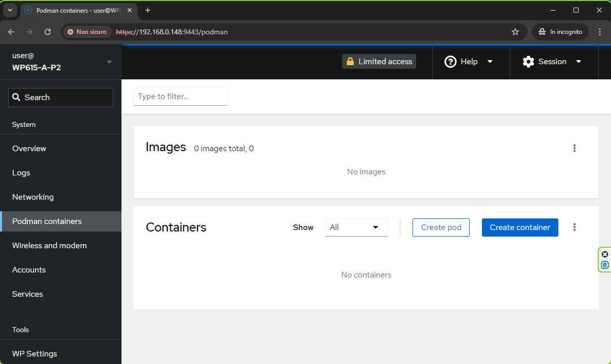The image size is (611, 364).
Task: Click the Non sicuro security indicator
Action: 87,32
